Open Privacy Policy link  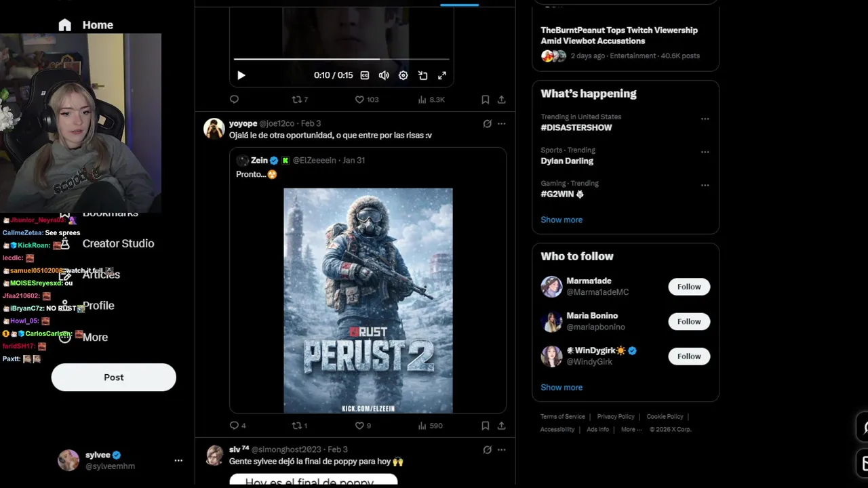click(616, 417)
